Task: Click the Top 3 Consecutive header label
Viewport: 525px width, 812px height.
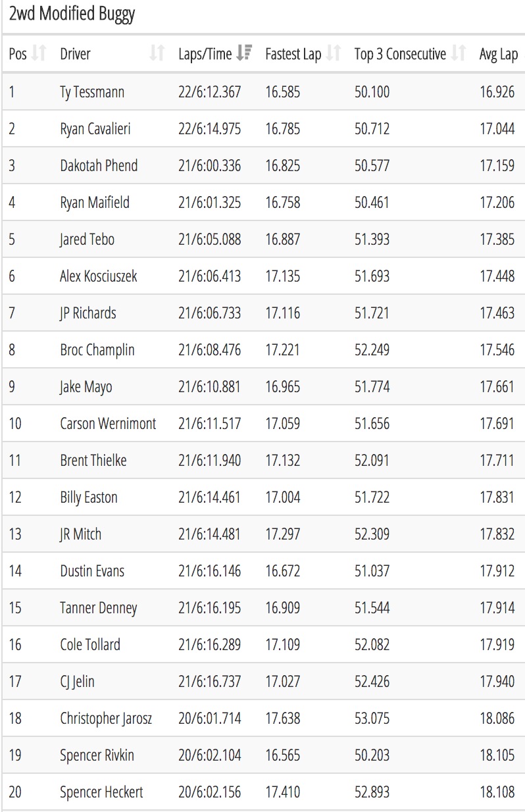Action: click(400, 54)
